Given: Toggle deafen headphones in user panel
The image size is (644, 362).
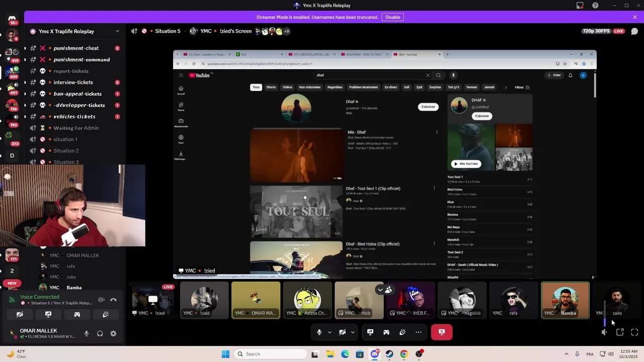Looking at the screenshot, I should tap(100, 333).
